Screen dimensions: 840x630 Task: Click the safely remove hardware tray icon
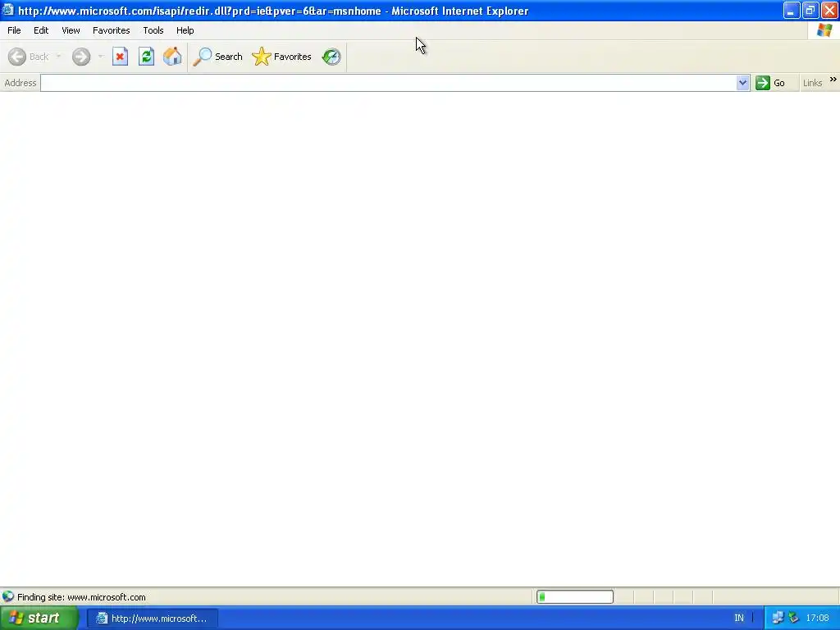[x=794, y=619]
